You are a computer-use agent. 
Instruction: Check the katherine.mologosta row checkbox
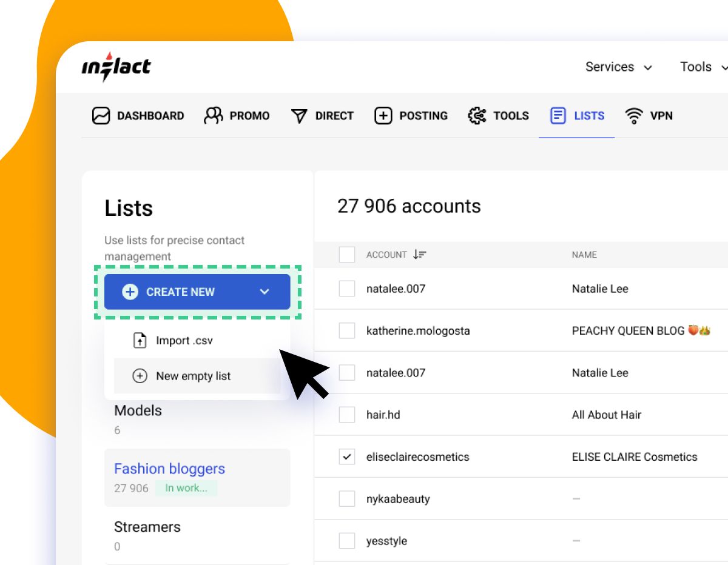click(x=346, y=330)
